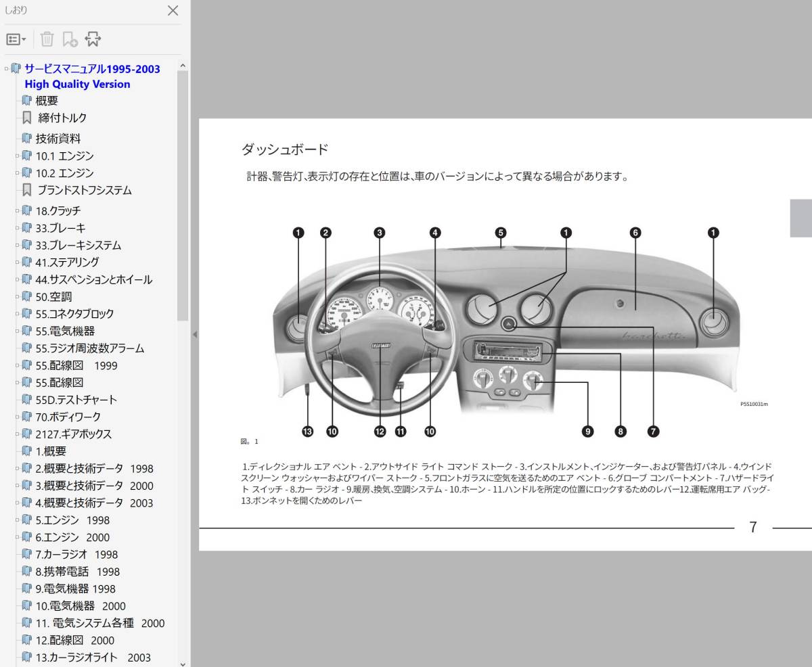This screenshot has height=667, width=812.
Task: Click the bookmark panel scrollbar up arrow
Action: tap(183, 65)
